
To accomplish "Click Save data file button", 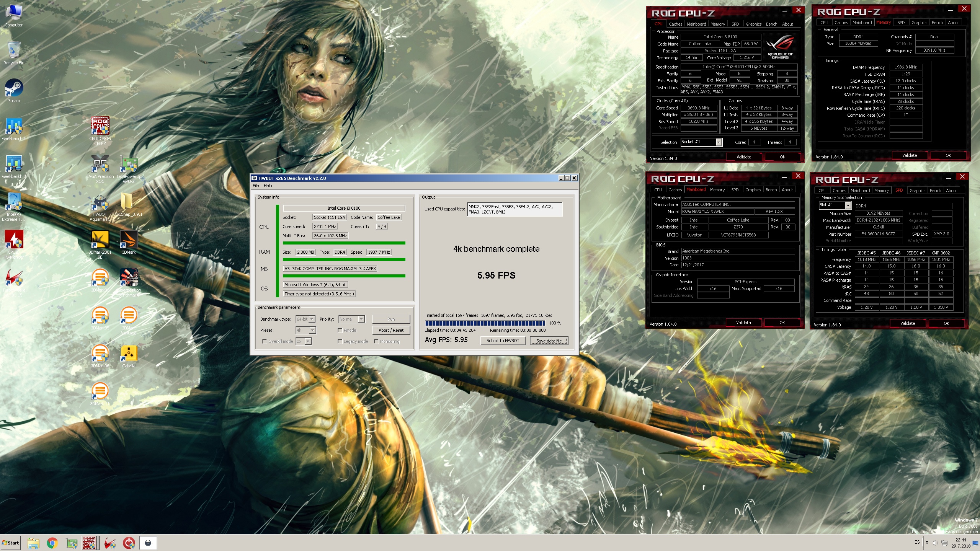I will [x=549, y=341].
